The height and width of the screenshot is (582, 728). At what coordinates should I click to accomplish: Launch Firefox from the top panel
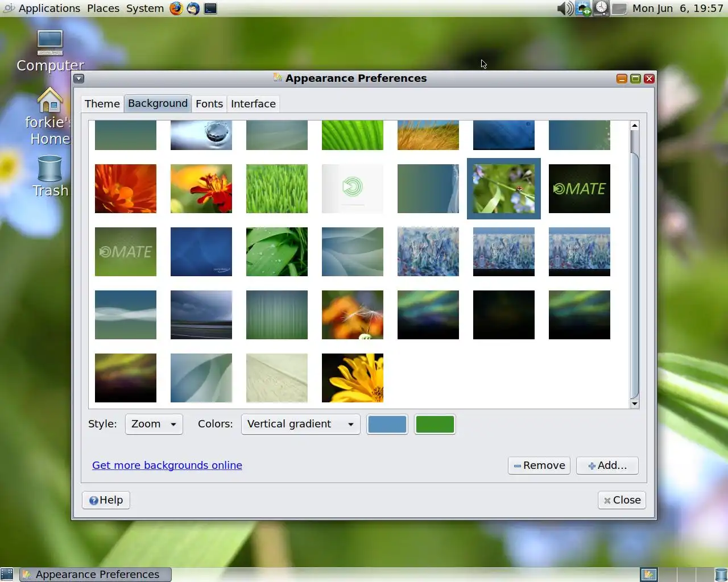[176, 9]
